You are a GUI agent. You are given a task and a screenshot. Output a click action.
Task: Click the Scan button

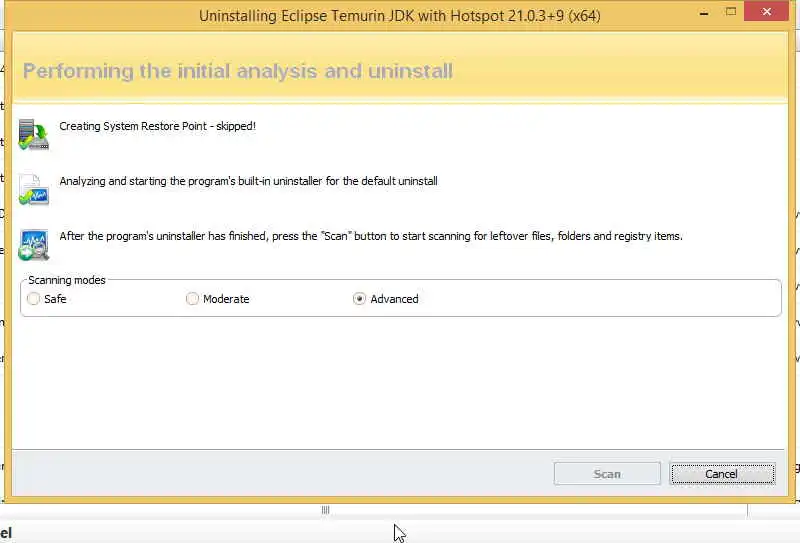coord(607,474)
